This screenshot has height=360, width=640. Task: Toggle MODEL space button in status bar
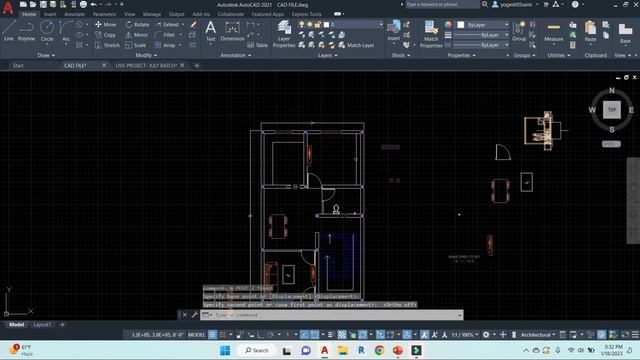196,335
